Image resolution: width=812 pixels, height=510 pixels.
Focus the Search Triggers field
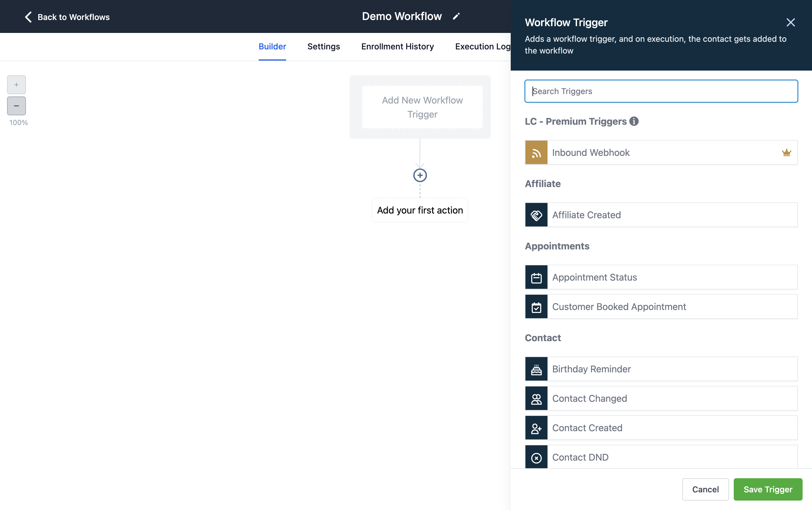click(661, 91)
